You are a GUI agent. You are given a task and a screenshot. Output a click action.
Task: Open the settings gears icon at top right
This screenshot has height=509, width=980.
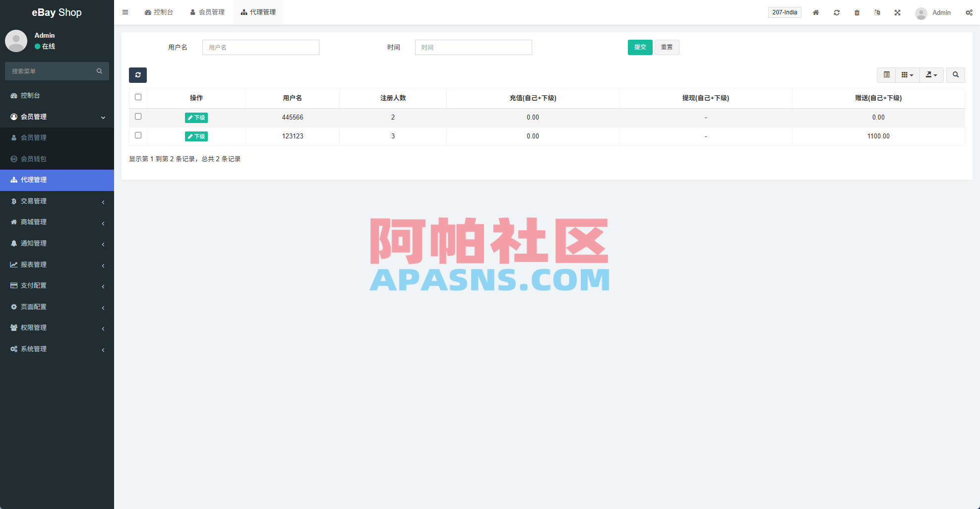969,12
